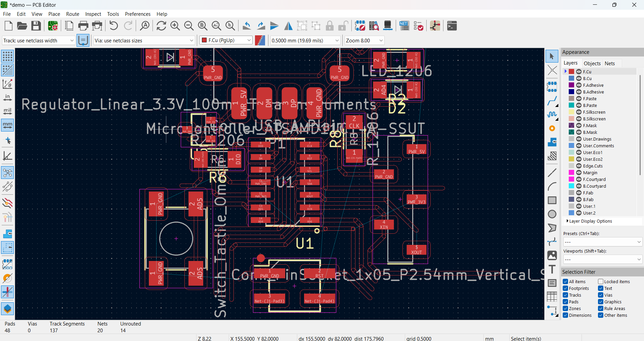Open the Via size dropdown
This screenshot has height=341, width=644.
pyautogui.click(x=144, y=40)
